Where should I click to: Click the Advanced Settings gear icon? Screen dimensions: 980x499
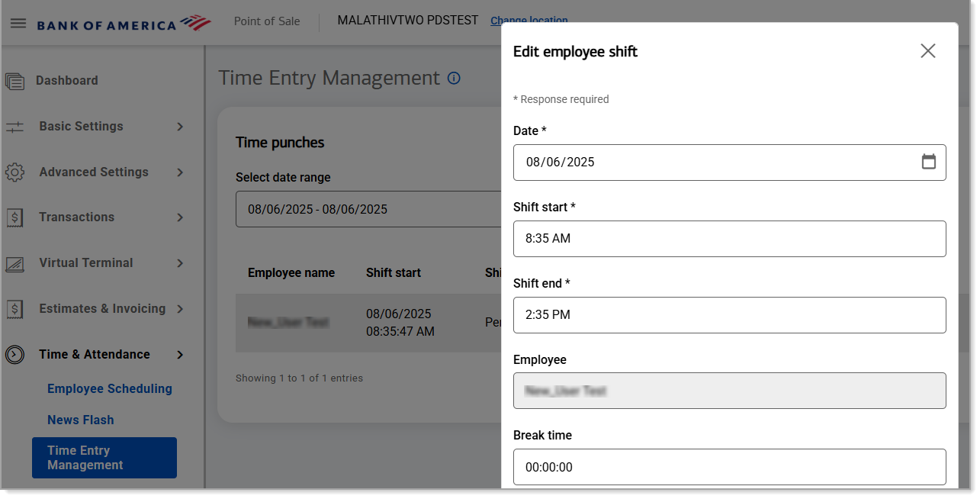pyautogui.click(x=14, y=172)
